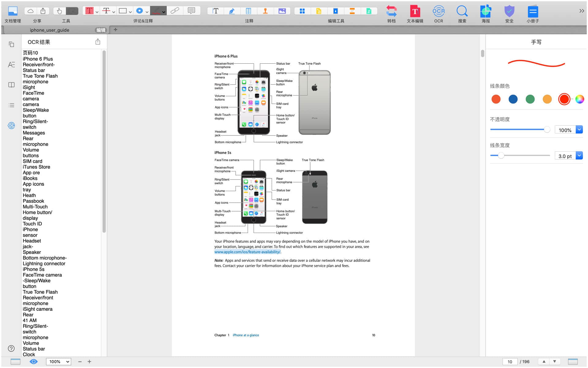Click the share export icon in toolbar
Image resolution: width=588 pixels, height=368 pixels.
43,11
